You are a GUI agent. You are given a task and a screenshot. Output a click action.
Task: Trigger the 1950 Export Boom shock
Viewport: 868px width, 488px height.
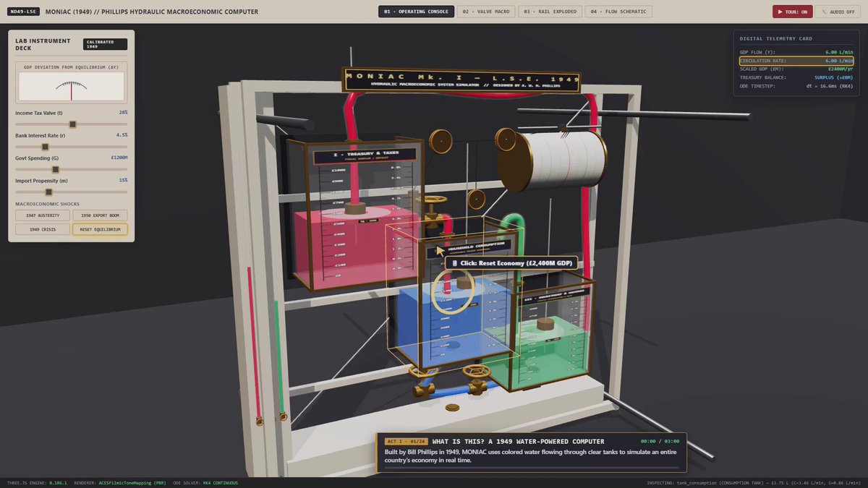[x=100, y=215]
